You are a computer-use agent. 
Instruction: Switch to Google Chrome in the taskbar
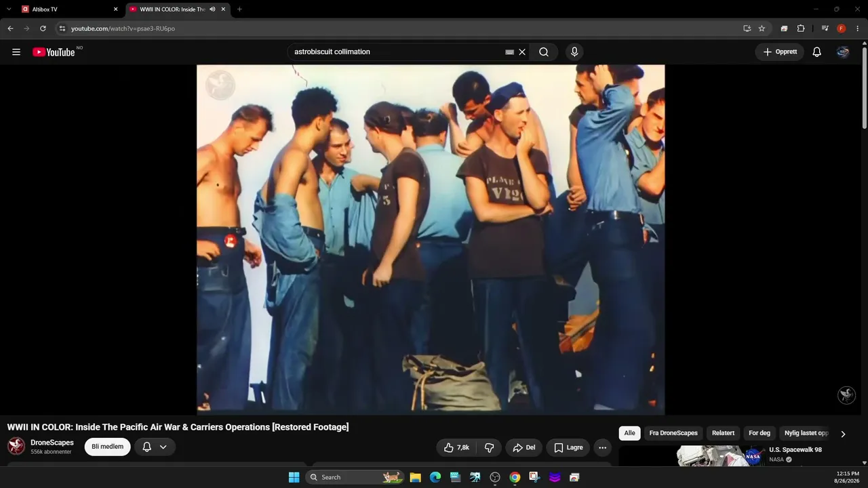tap(515, 477)
